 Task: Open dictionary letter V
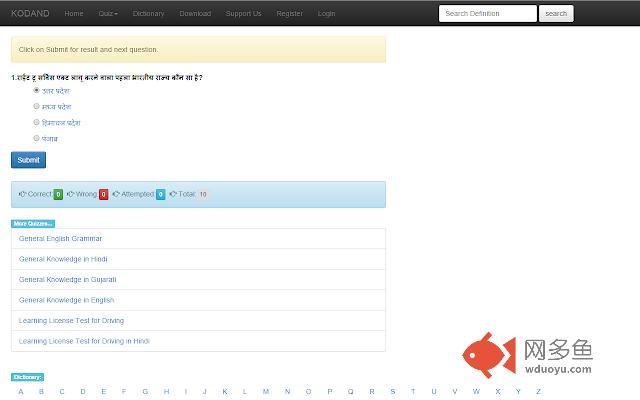pos(455,391)
